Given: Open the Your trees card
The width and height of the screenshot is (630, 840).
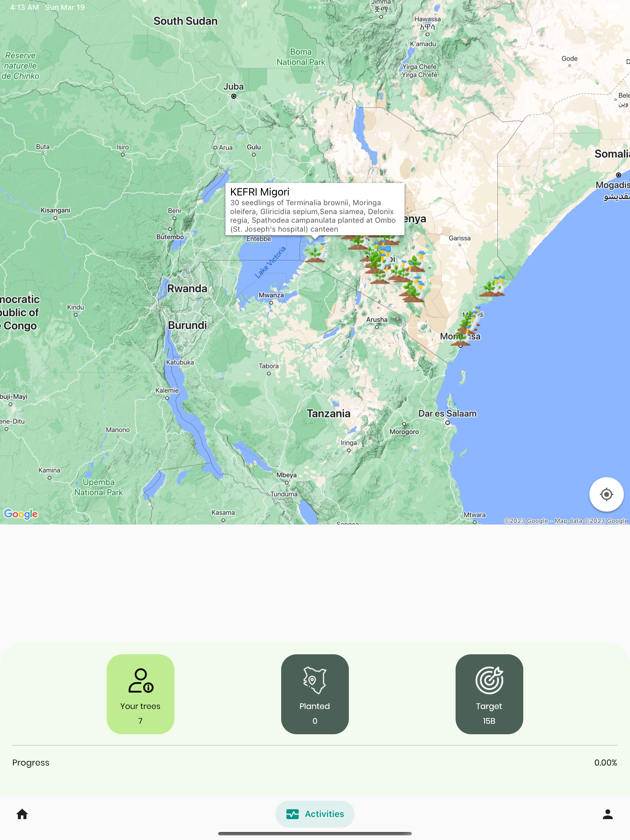Looking at the screenshot, I should 140,694.
